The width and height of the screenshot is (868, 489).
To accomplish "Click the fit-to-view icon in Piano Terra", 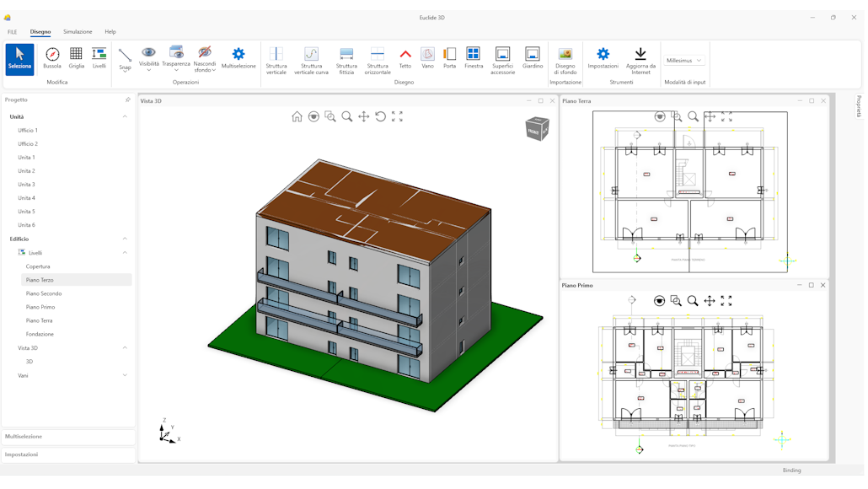I will click(x=726, y=117).
